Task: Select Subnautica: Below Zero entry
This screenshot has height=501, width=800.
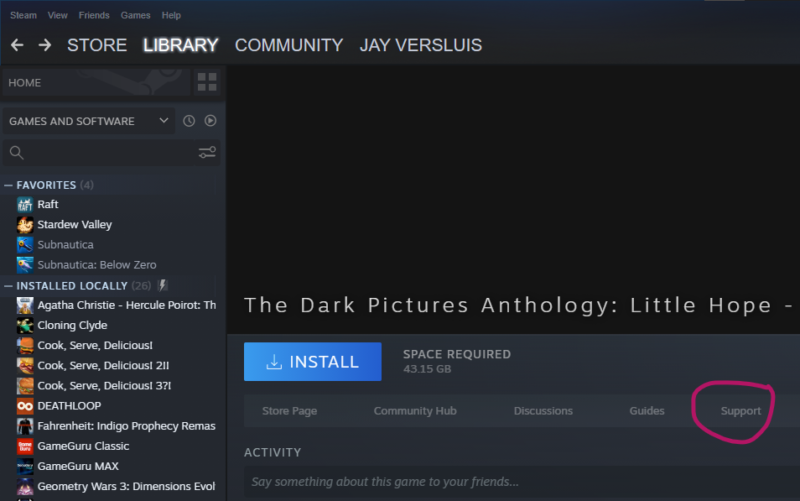Action: pyautogui.click(x=97, y=265)
